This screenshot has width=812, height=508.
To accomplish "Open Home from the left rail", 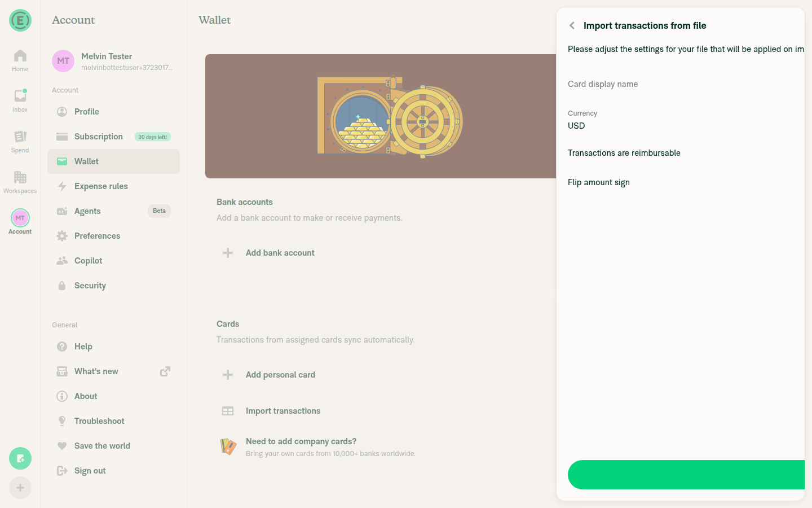I will coord(20,61).
